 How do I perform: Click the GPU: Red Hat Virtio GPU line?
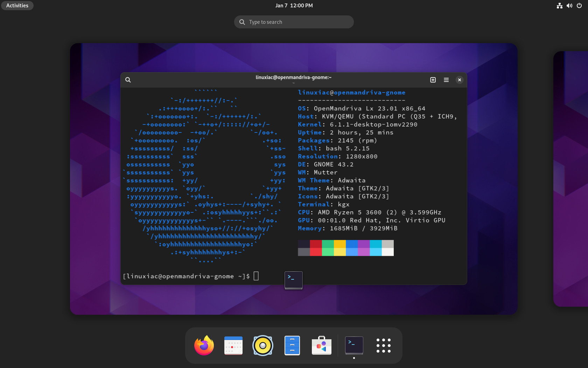point(372,220)
